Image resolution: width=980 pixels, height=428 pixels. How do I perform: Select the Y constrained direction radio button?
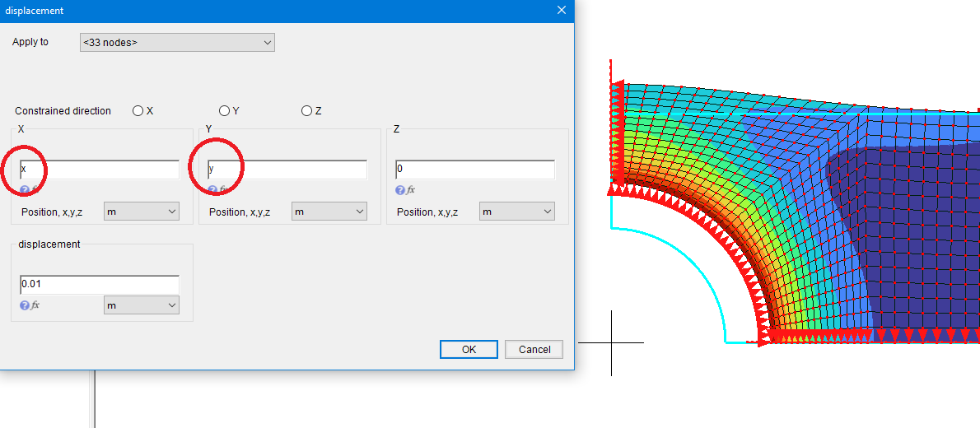pyautogui.click(x=225, y=111)
